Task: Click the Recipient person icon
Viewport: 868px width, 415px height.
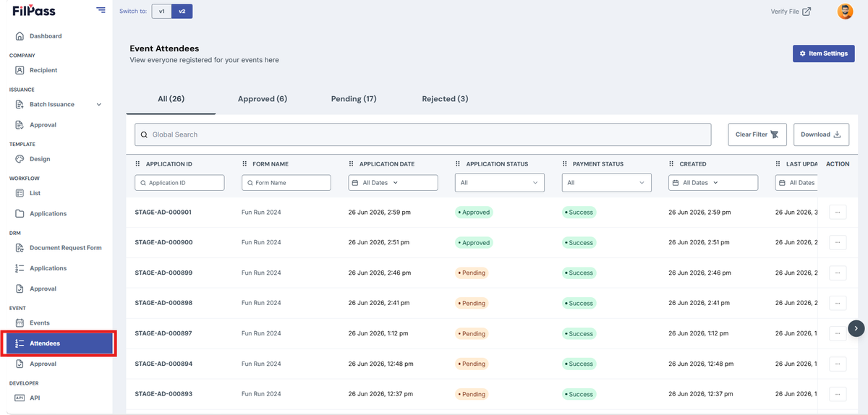Action: click(20, 70)
